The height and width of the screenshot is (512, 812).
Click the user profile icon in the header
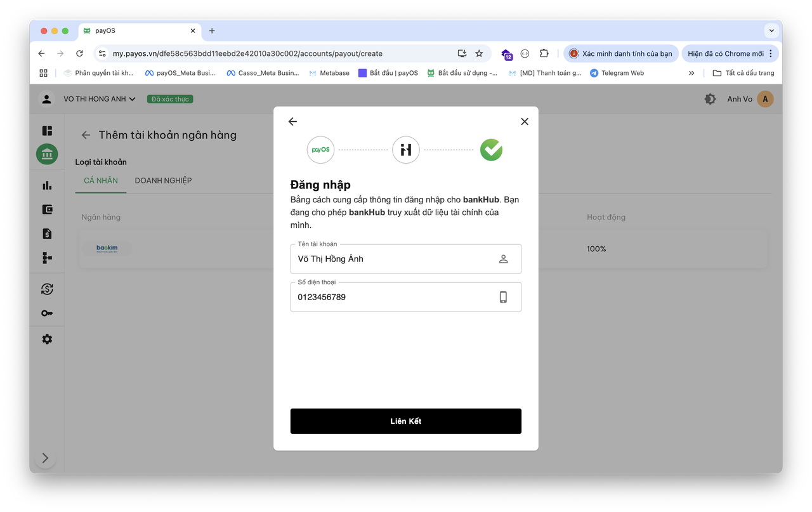pos(46,99)
